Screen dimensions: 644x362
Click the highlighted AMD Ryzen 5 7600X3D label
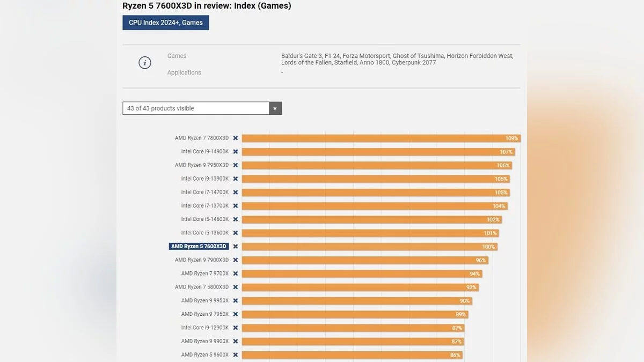[x=199, y=247]
